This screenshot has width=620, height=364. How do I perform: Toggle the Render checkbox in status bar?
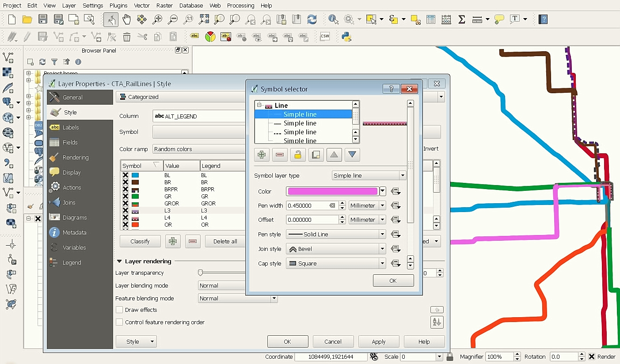pyautogui.click(x=592, y=356)
